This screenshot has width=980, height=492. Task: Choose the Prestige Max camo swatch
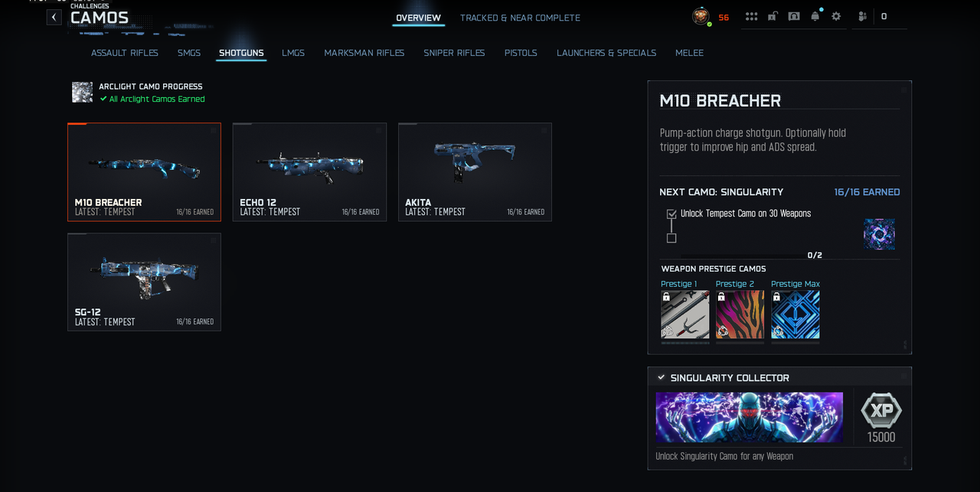tap(795, 314)
